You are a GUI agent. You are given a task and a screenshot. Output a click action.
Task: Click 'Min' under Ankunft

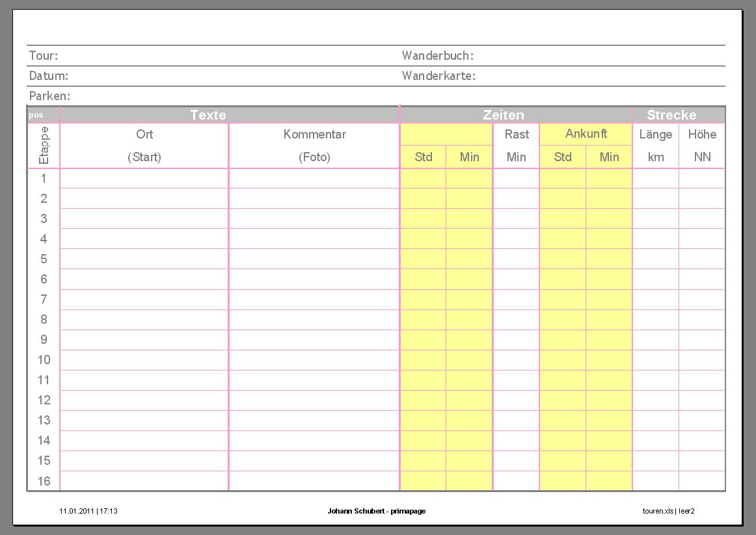click(609, 157)
